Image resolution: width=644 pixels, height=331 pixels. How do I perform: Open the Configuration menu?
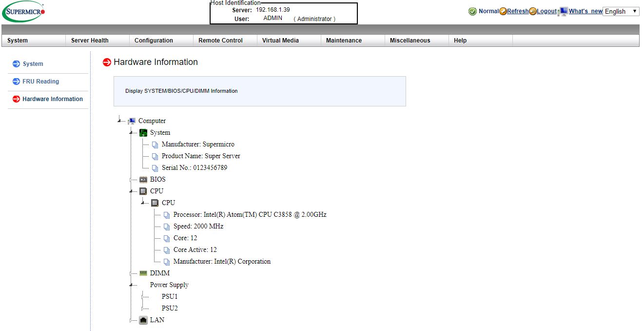[x=161, y=41]
